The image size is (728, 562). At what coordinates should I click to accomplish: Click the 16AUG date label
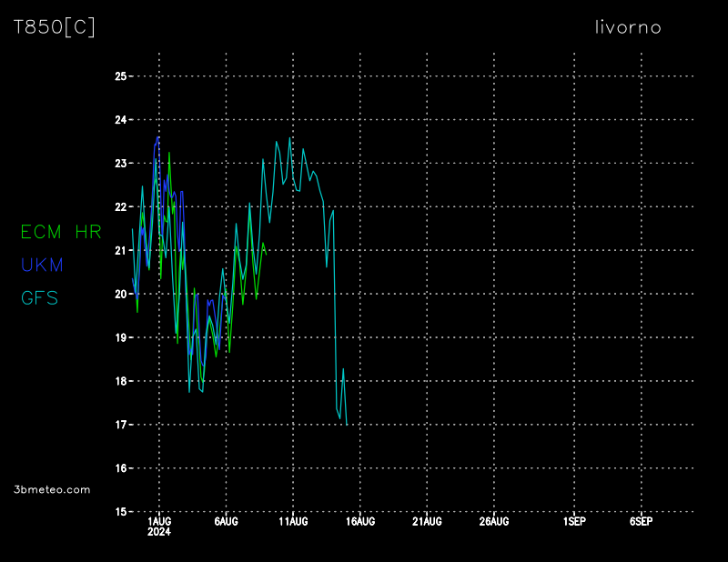pyautogui.click(x=360, y=522)
